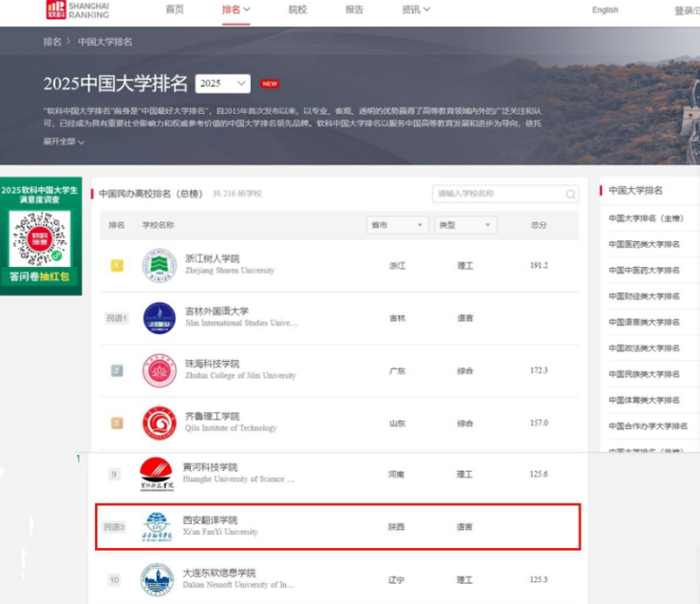Open sidebar 中国体育类大学排名
The width and height of the screenshot is (700, 604).
tap(644, 400)
